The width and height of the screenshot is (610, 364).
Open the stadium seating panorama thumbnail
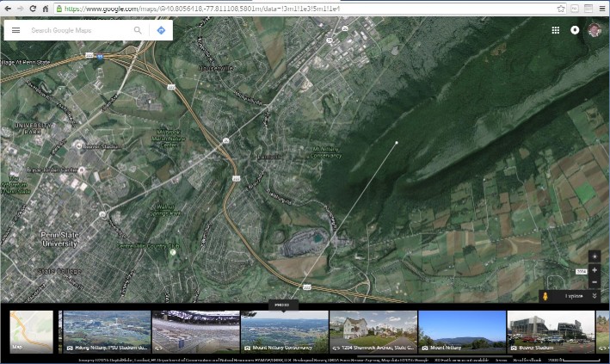point(195,331)
